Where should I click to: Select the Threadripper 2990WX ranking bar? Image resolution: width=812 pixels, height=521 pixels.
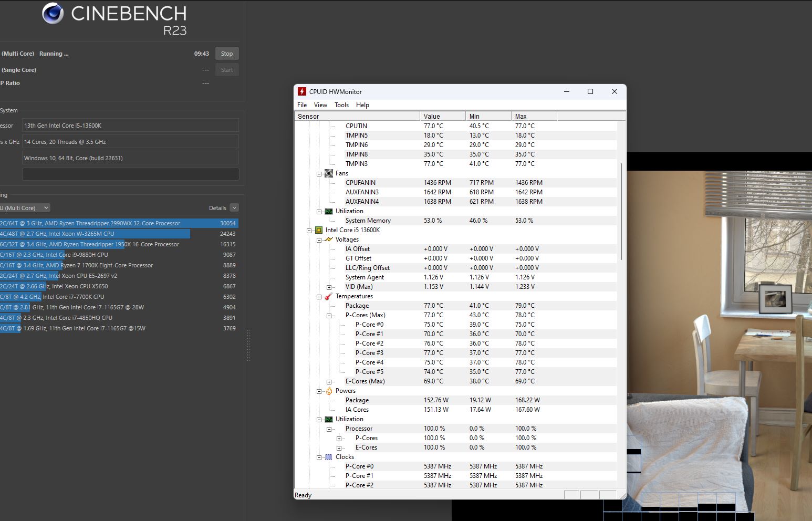coord(119,223)
